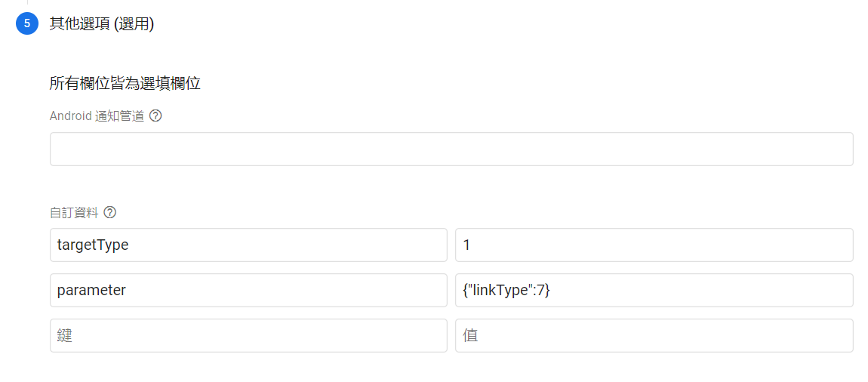868x382 pixels.
Task: Select the parameter key field
Action: click(248, 291)
